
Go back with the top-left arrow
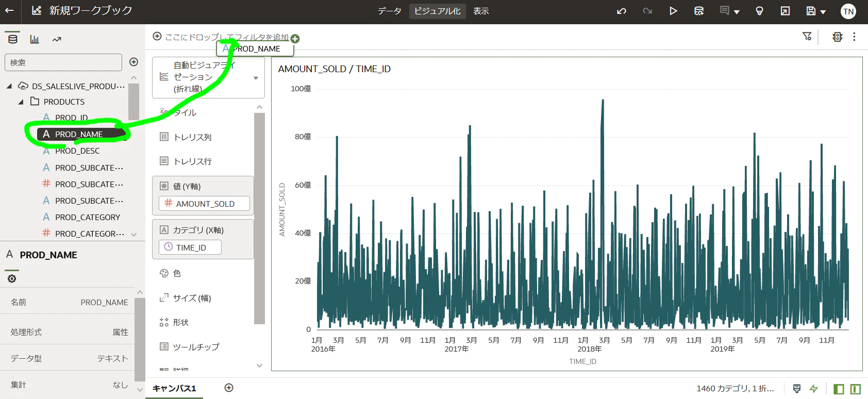pos(9,10)
